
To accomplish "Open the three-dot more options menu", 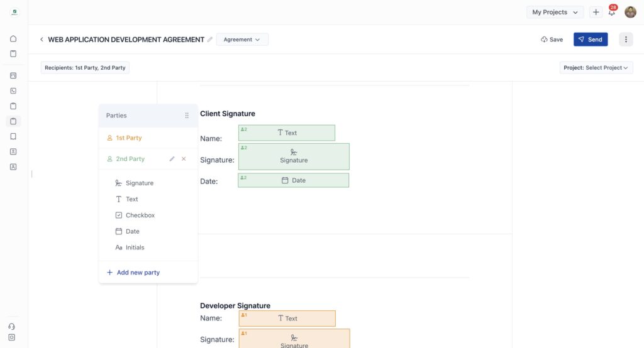I will (x=626, y=40).
